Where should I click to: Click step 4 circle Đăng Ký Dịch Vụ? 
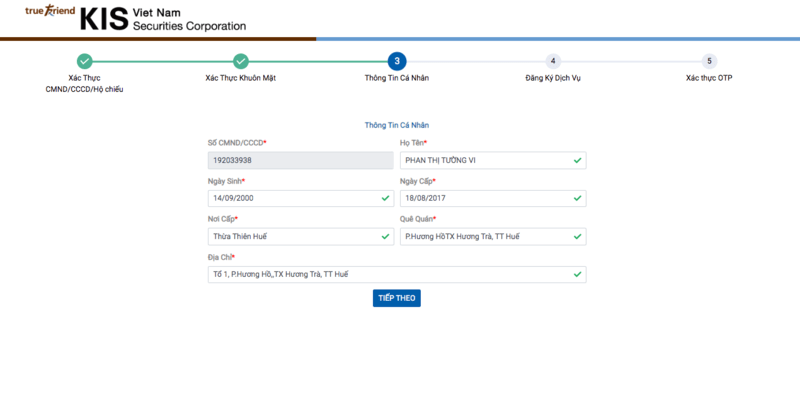(x=553, y=61)
